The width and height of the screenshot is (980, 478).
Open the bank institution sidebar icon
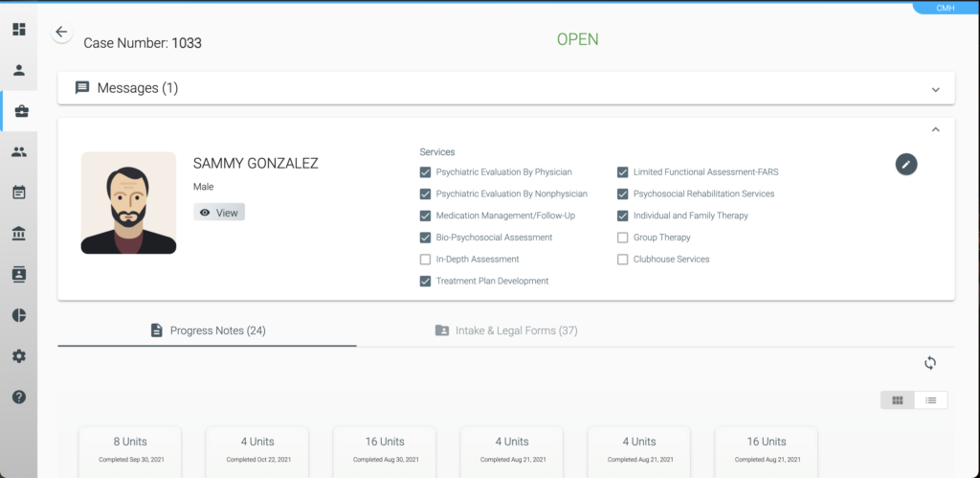(x=18, y=234)
